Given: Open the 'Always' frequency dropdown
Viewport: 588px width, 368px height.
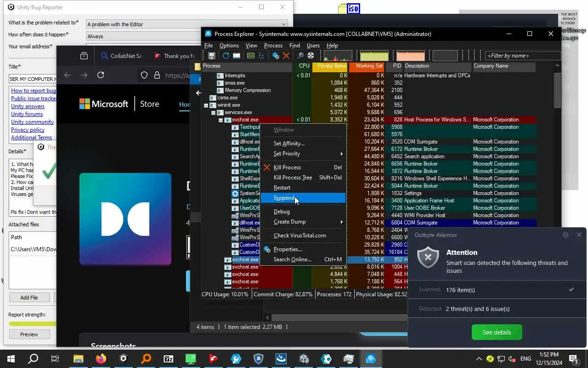Looking at the screenshot, I should 187,36.
